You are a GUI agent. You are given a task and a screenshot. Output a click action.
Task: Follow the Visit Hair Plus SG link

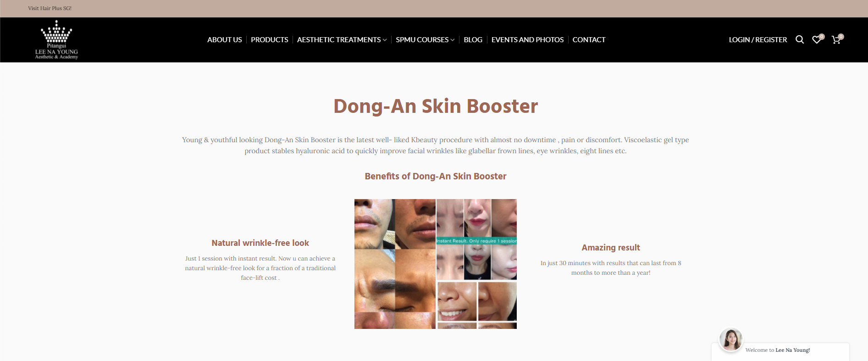(50, 8)
